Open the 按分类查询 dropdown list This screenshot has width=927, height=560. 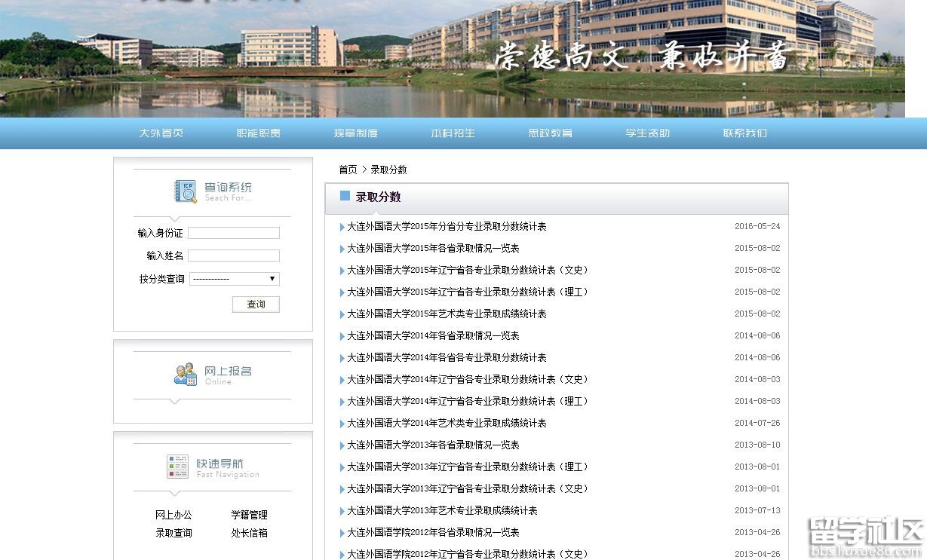pos(234,279)
